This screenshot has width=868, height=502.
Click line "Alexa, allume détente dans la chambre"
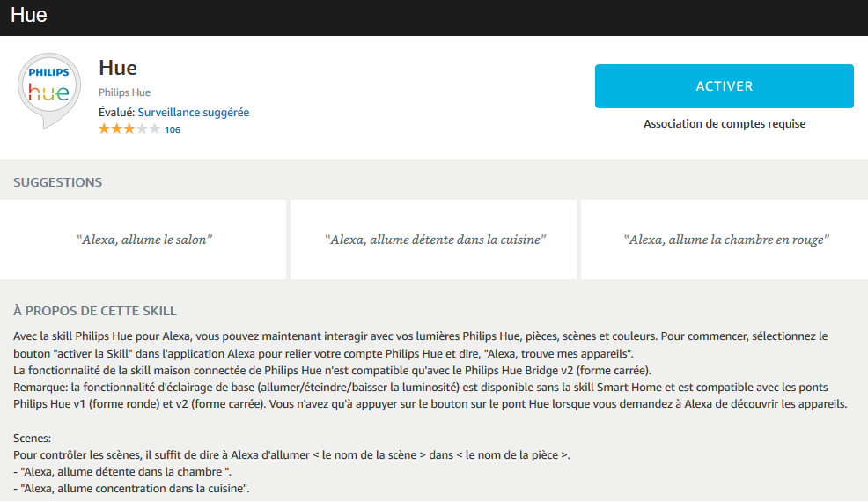[x=122, y=472]
